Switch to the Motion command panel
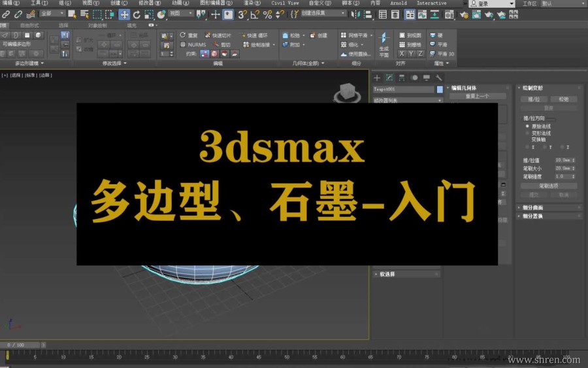588x368 pixels. [414, 78]
